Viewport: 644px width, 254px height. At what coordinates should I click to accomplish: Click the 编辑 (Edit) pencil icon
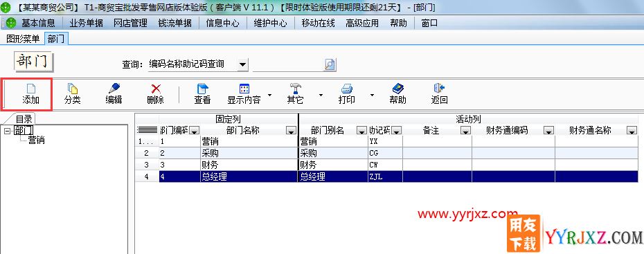pyautogui.click(x=114, y=88)
